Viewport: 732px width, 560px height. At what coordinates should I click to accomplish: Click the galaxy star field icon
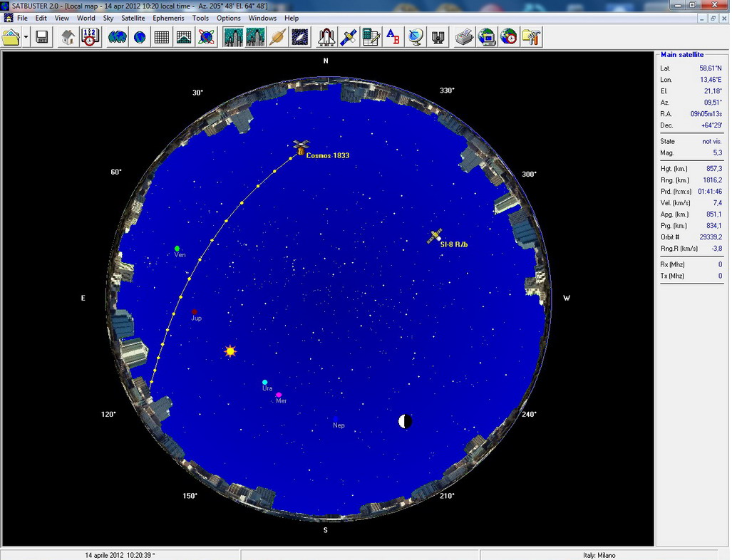pyautogui.click(x=299, y=37)
